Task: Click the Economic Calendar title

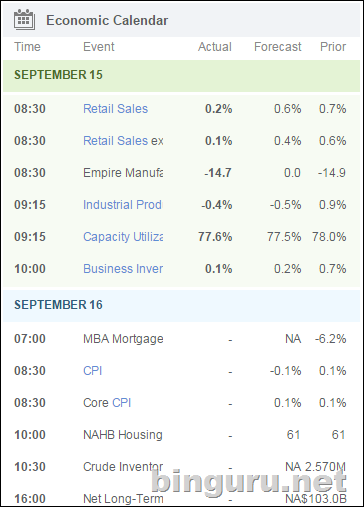Action: (x=107, y=20)
